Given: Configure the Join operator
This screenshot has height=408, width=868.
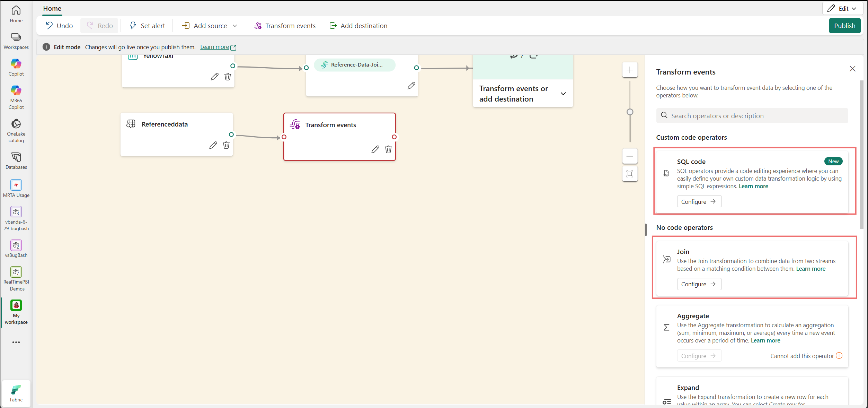Looking at the screenshot, I should (x=699, y=284).
